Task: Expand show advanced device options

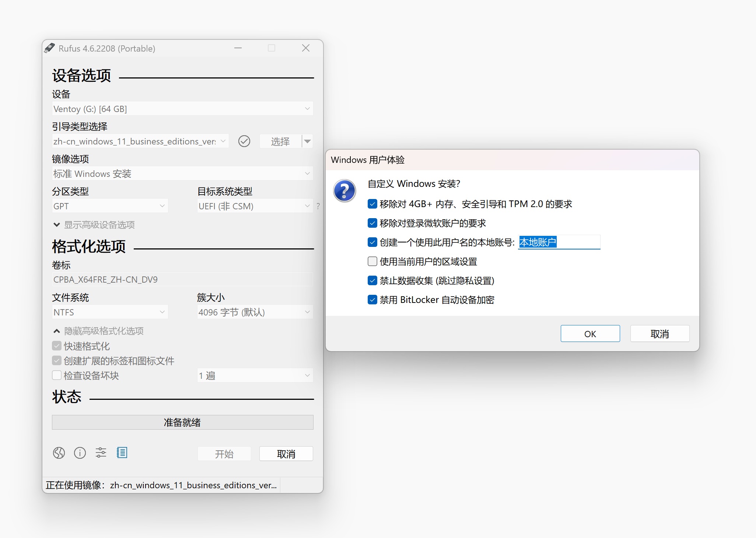Action: (94, 225)
